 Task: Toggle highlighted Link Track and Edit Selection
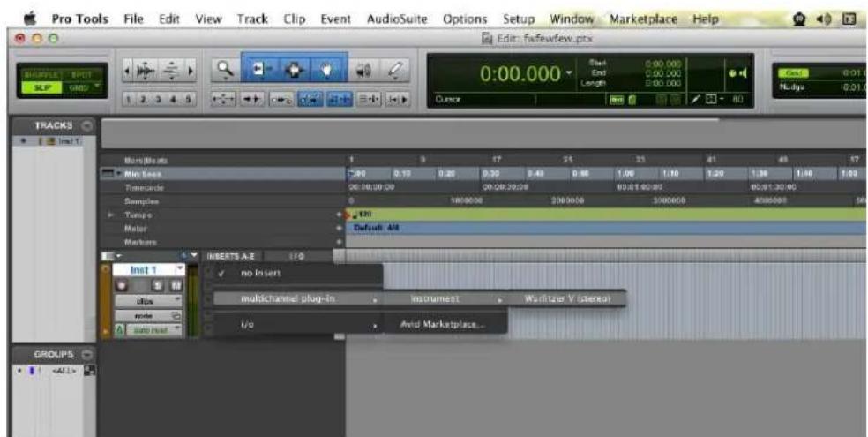pos(339,100)
